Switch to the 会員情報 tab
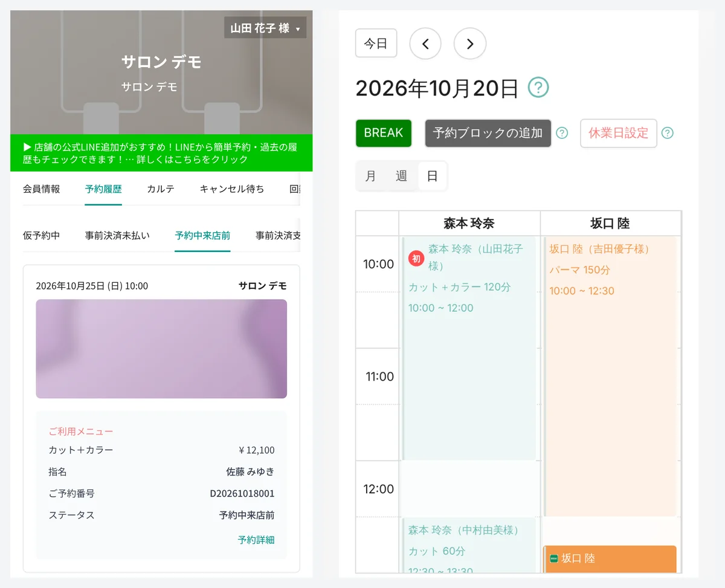Screen dimensions: 725x588 42,189
